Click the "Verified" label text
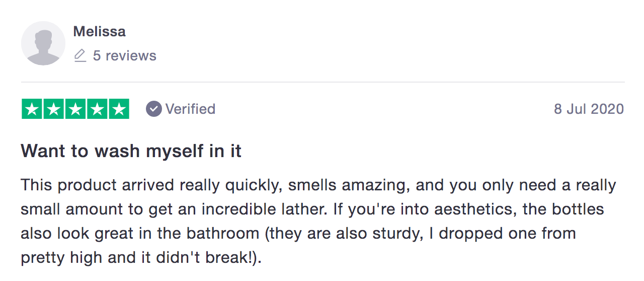Image resolution: width=644 pixels, height=281 pixels. click(x=190, y=109)
